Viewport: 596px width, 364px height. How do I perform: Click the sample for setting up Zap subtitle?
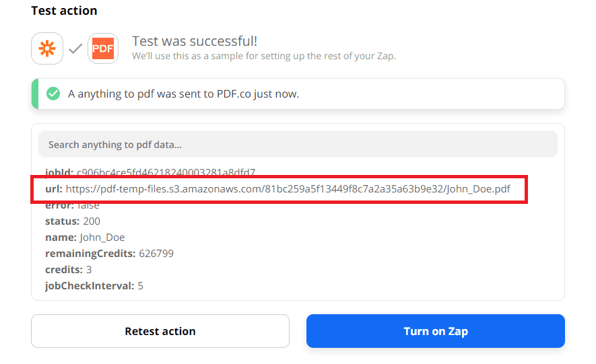coord(263,57)
